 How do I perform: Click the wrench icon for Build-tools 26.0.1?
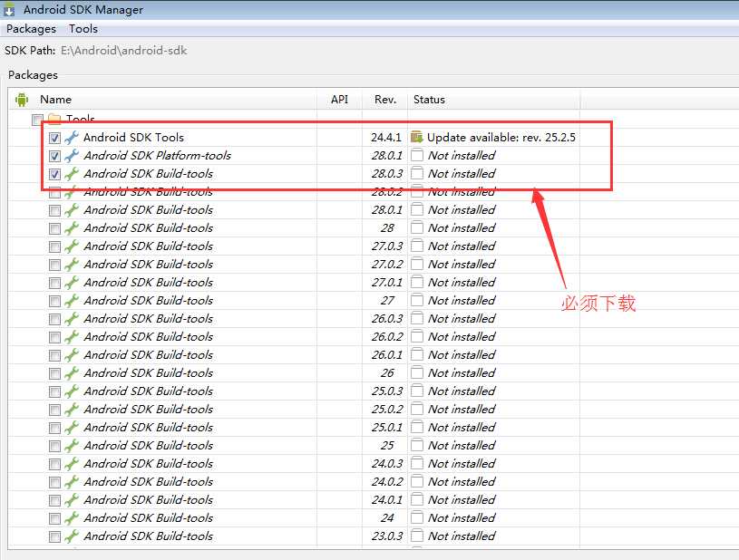coord(72,355)
